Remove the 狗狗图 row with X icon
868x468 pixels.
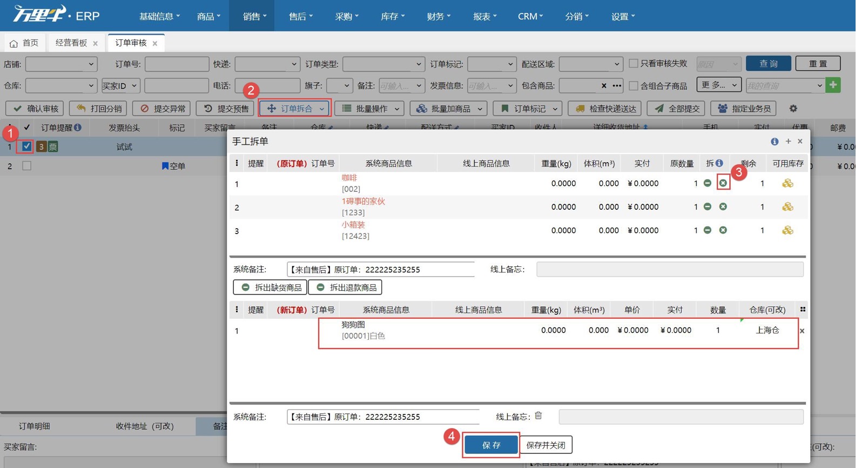click(802, 331)
